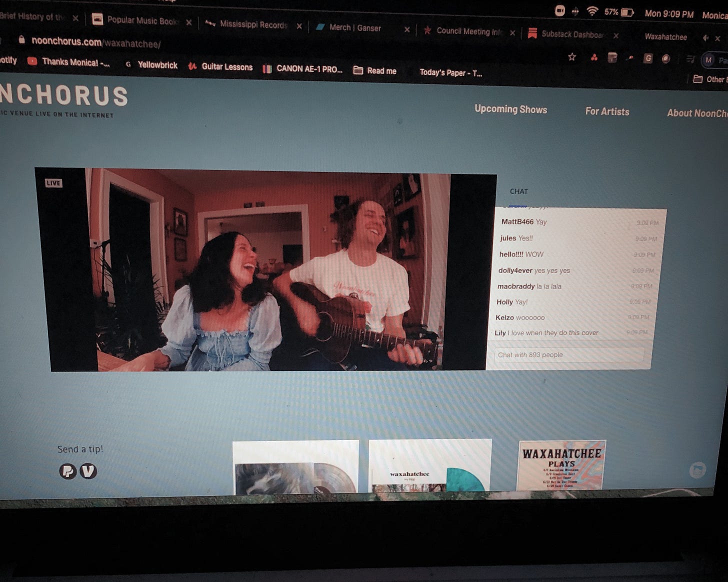Bookmark this page with the star icon
The height and width of the screenshot is (582, 728).
click(x=572, y=57)
